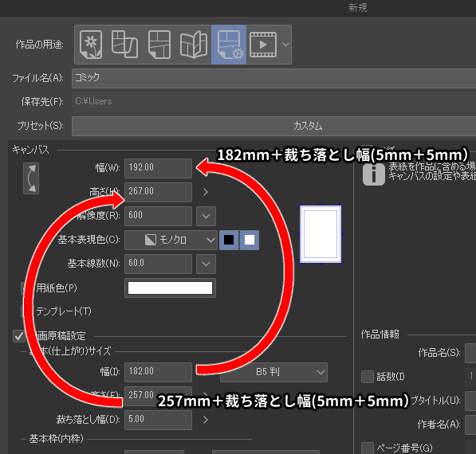Open the B5 判 size dropdown
Viewport: 476px width, 454px height.
pos(273,372)
